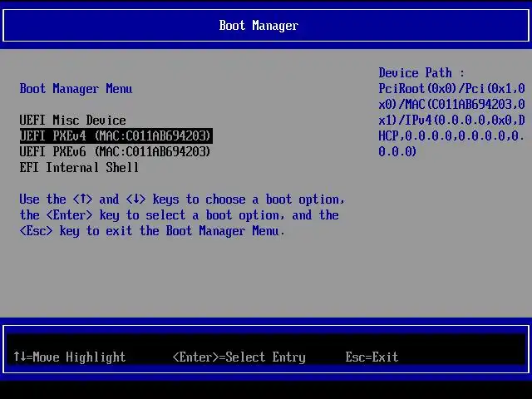532x399 pixels.
Task: Click the Enter=Select Entry footer hint
Action: [239, 357]
